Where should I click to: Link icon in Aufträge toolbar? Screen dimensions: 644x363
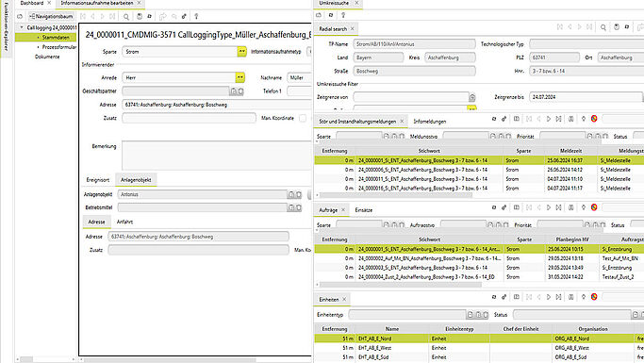tap(504, 207)
